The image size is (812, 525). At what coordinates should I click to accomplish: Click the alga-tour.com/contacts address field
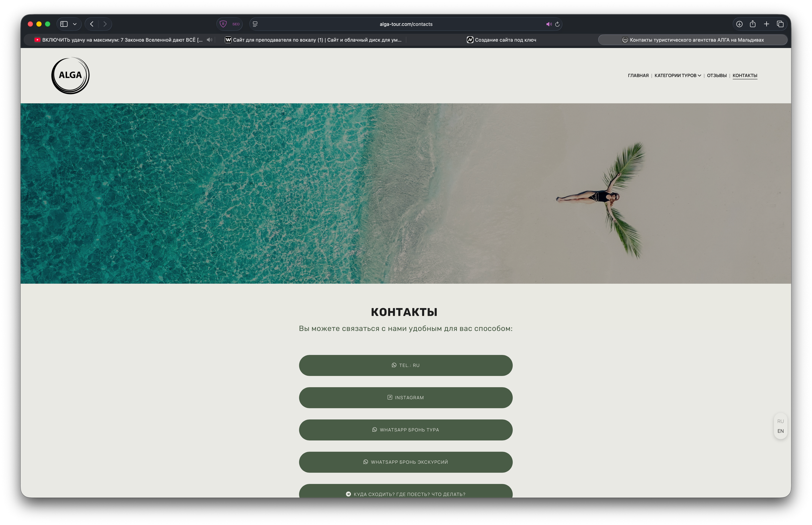tap(405, 24)
